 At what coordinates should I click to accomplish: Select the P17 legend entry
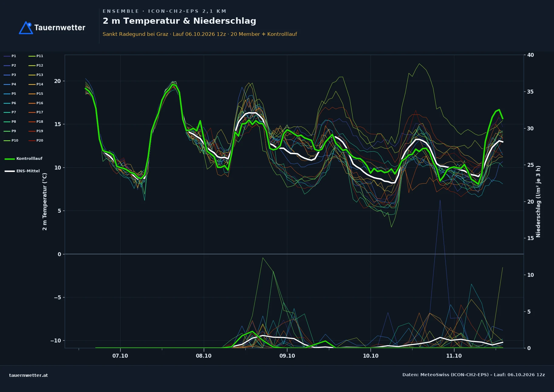coord(36,112)
